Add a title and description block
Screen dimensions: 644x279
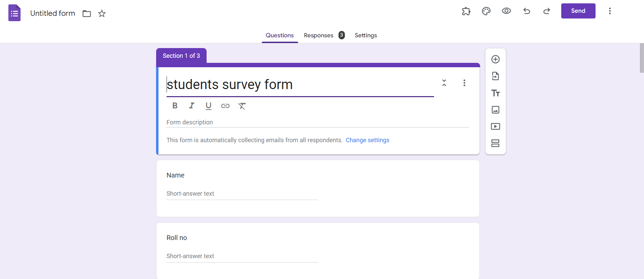495,93
